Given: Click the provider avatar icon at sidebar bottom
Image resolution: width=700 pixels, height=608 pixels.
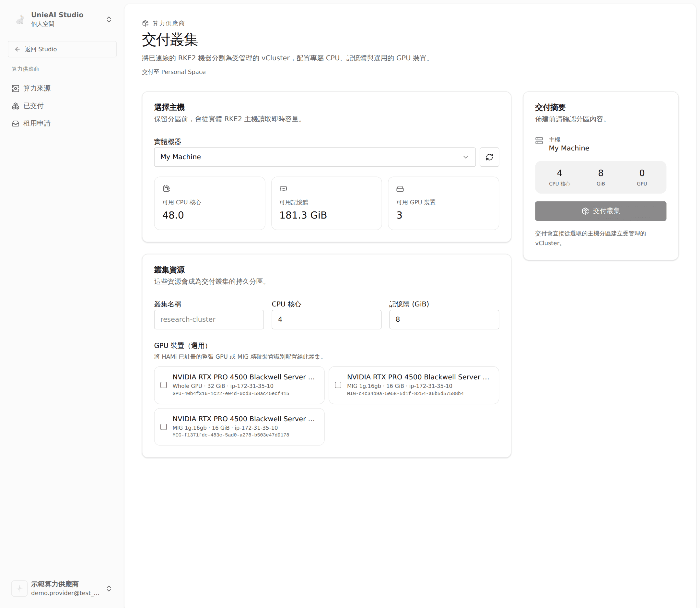Looking at the screenshot, I should coord(19,588).
